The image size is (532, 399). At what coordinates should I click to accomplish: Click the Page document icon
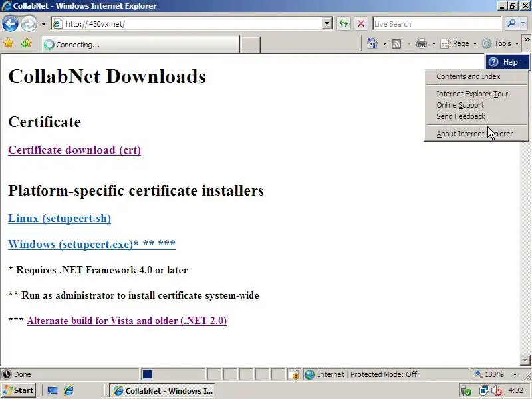(445, 43)
